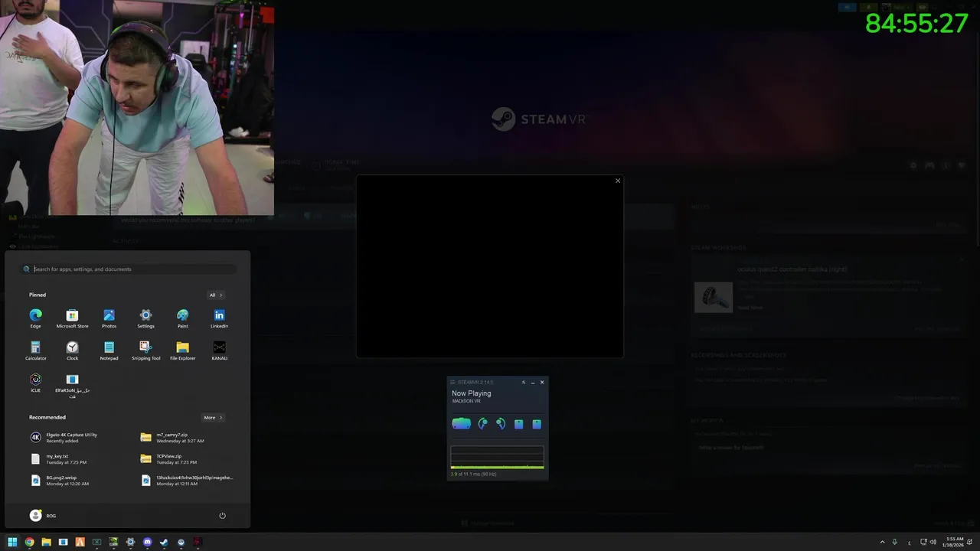Image resolution: width=980 pixels, height=551 pixels.
Task: Open recommended TCPView.zip file
Action: tap(169, 458)
